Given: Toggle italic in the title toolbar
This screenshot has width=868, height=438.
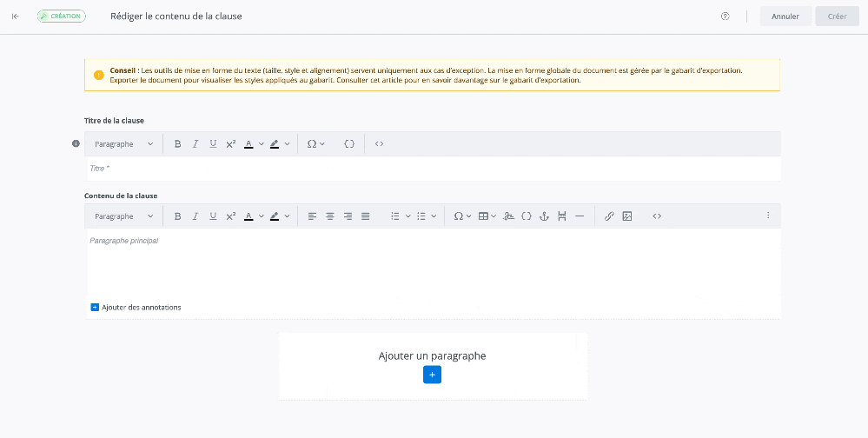Looking at the screenshot, I should coord(195,144).
